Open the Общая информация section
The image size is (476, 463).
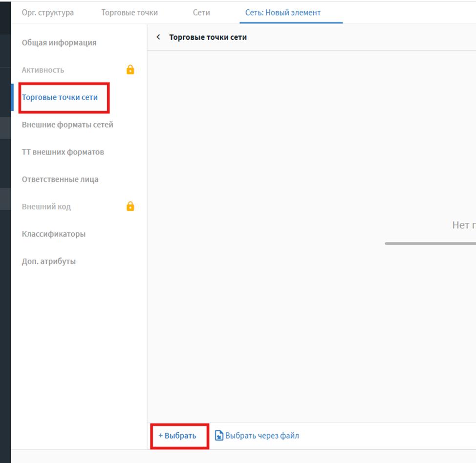(59, 43)
